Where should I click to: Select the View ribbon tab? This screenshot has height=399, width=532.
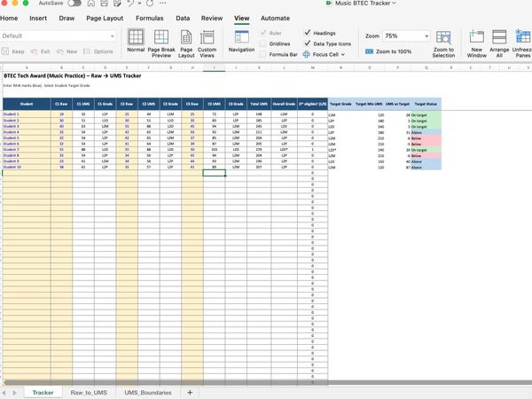[x=241, y=19]
